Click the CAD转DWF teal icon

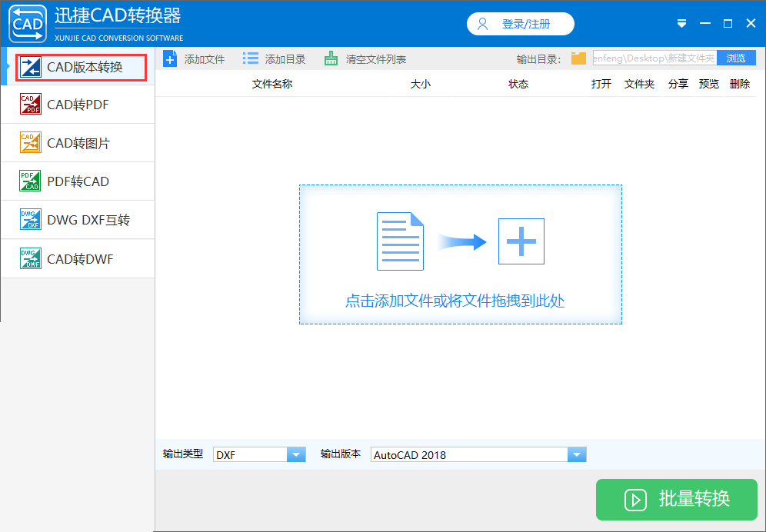(30, 258)
